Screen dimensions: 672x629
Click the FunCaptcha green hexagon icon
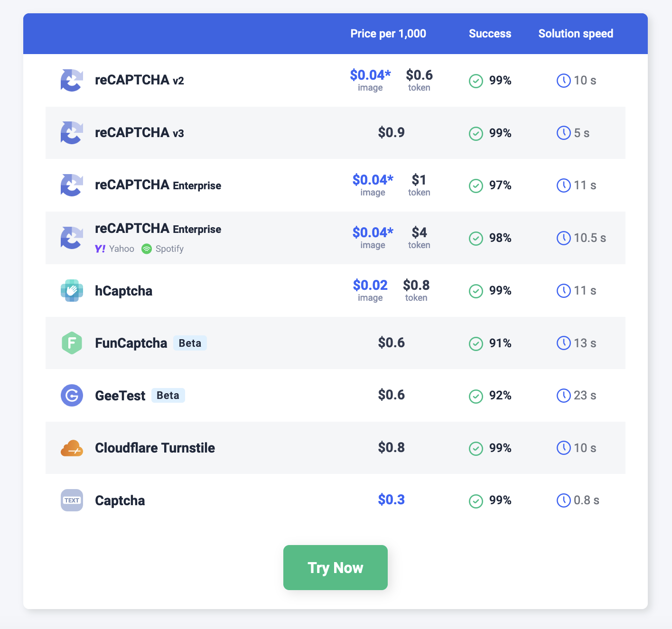coord(72,343)
